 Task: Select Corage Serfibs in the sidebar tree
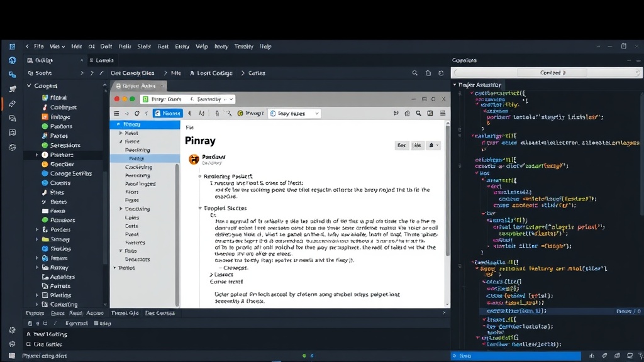point(67,173)
